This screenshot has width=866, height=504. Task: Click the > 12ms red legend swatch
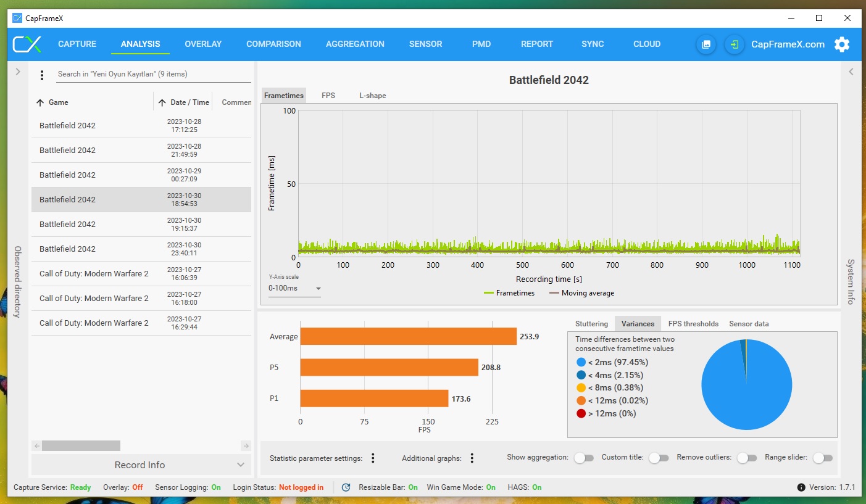tap(580, 413)
